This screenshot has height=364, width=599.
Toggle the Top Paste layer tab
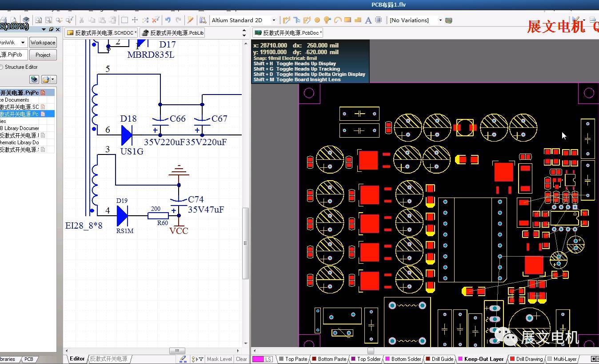[x=296, y=359]
